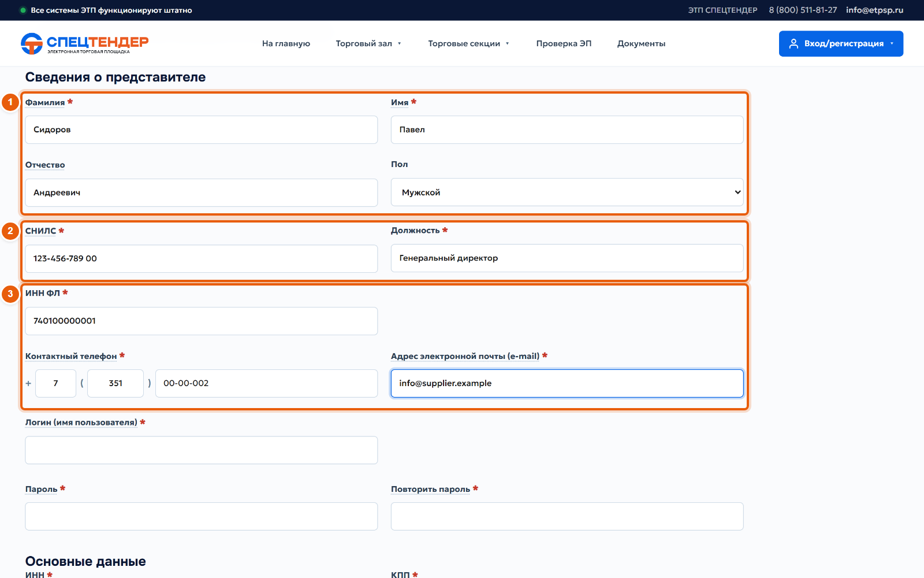Click the phone country code field with 7

tap(55, 383)
